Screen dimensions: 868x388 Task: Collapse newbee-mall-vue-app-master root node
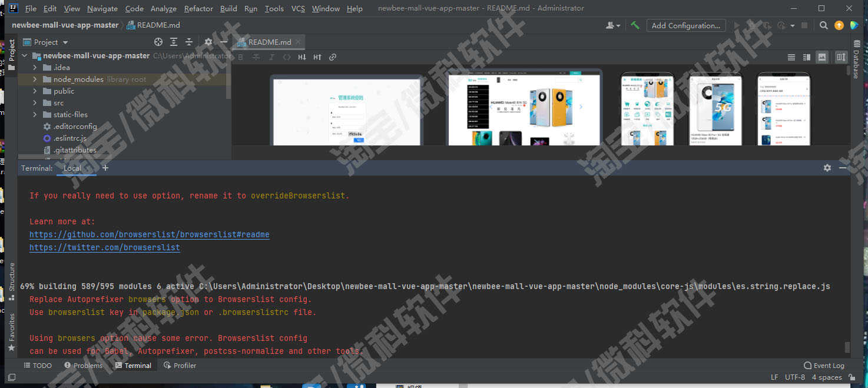[24, 55]
